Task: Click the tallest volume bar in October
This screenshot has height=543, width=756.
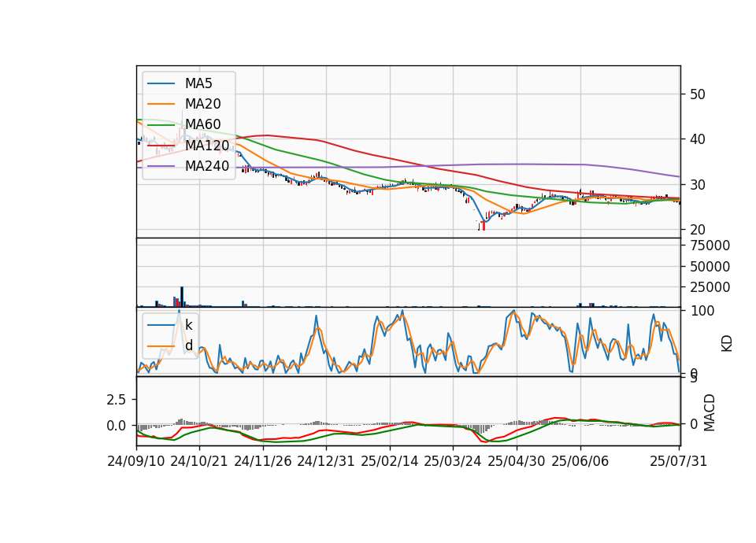Action: pyautogui.click(x=182, y=297)
